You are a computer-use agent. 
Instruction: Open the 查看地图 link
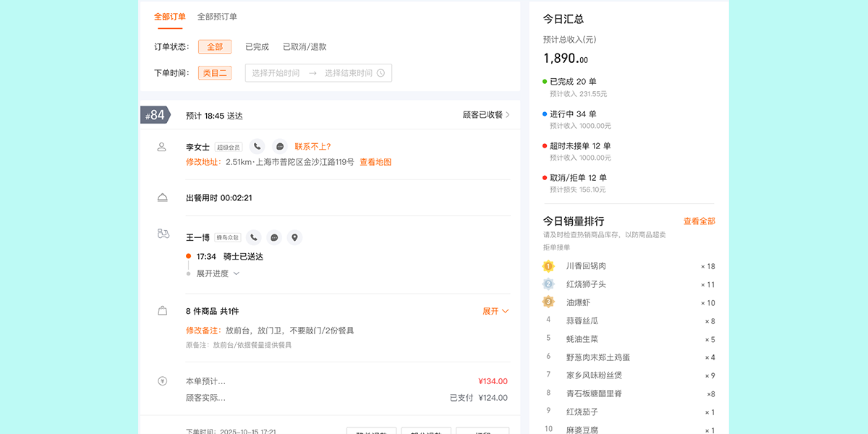(x=375, y=162)
